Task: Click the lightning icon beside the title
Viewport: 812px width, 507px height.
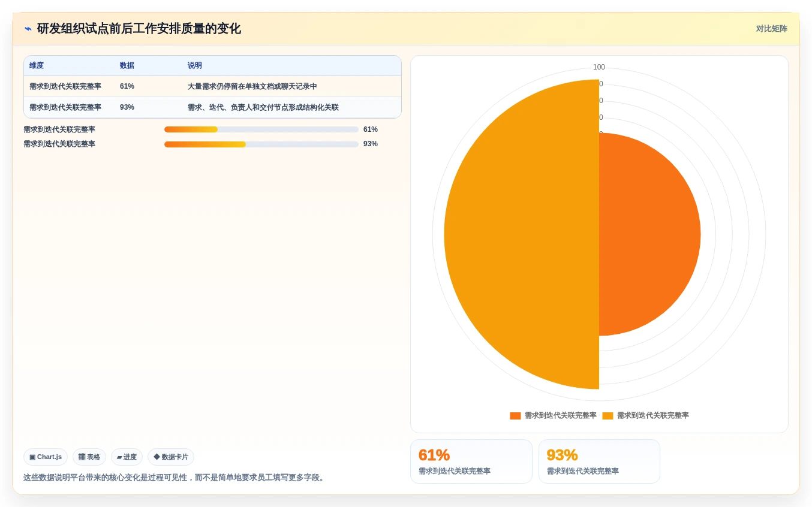Action: pos(28,29)
